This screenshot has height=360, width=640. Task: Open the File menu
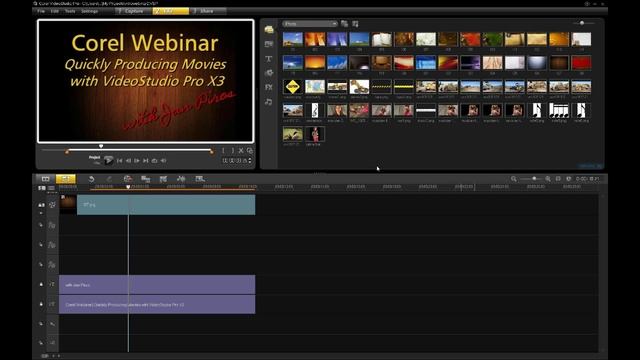(x=41, y=11)
